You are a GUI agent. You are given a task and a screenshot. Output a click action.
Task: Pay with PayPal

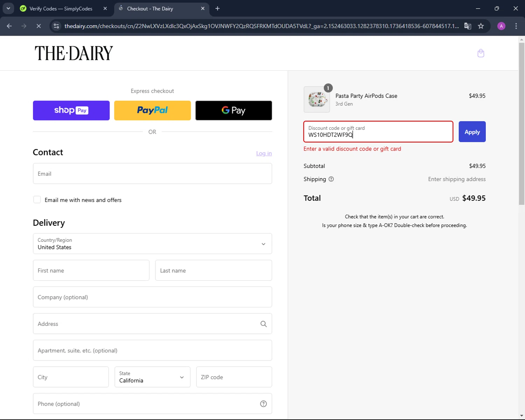[152, 111]
